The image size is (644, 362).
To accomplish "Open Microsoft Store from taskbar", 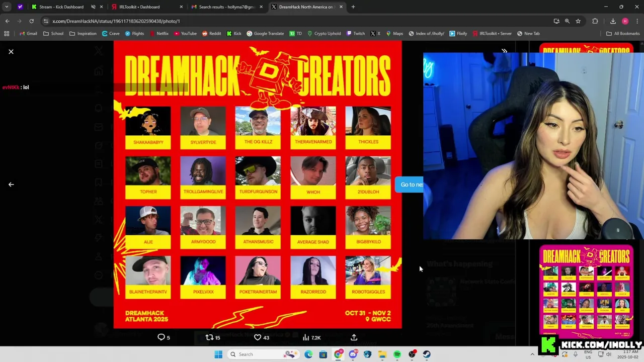I will (323, 354).
